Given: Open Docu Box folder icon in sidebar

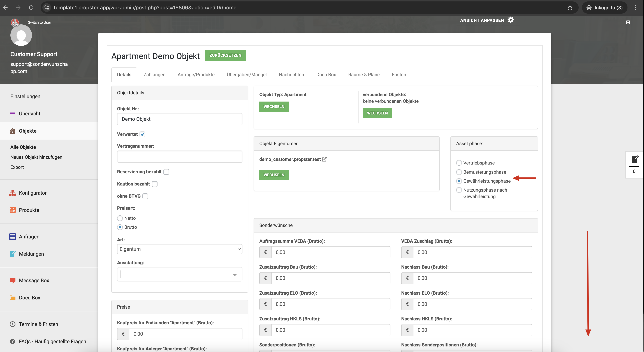Looking at the screenshot, I should (x=13, y=297).
